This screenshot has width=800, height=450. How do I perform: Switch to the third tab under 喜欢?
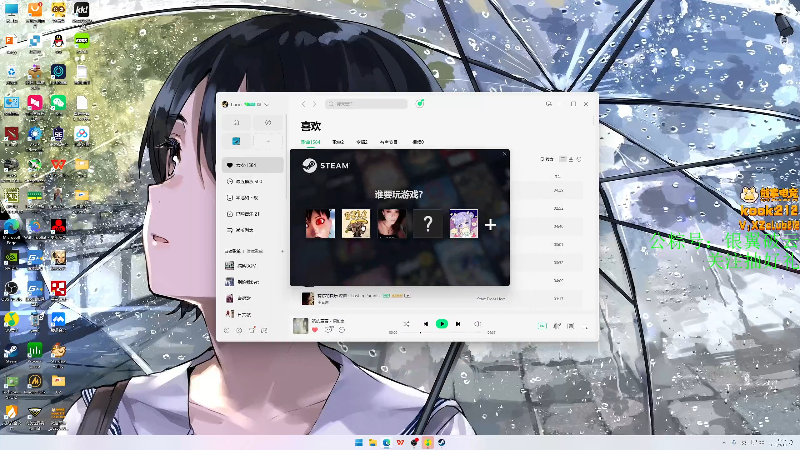point(362,142)
